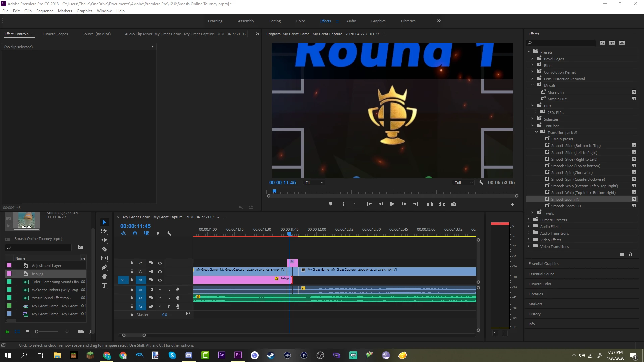Select the Smooth Zoom OUT preset

click(x=567, y=206)
